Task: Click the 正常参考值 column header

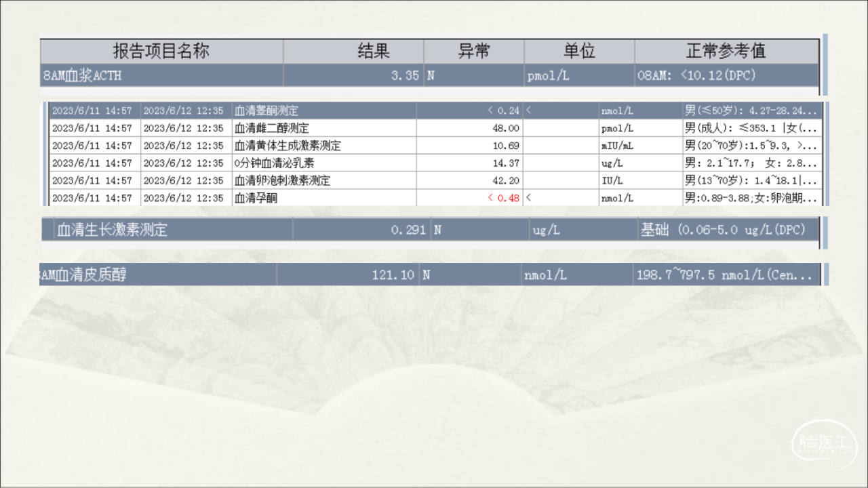Action: (x=726, y=52)
